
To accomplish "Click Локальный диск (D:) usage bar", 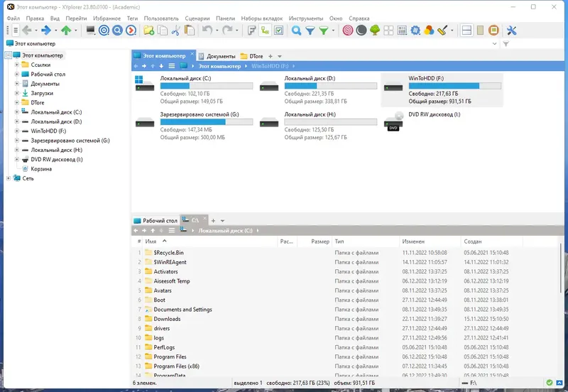I will (x=330, y=86).
